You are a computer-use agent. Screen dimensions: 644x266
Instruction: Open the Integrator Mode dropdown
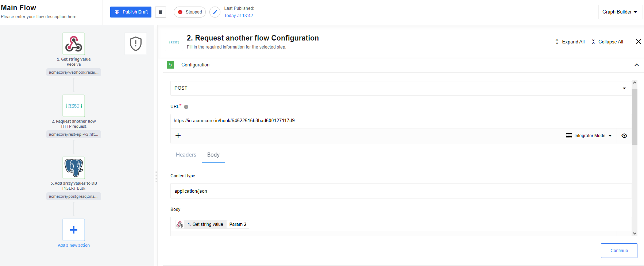pyautogui.click(x=589, y=136)
